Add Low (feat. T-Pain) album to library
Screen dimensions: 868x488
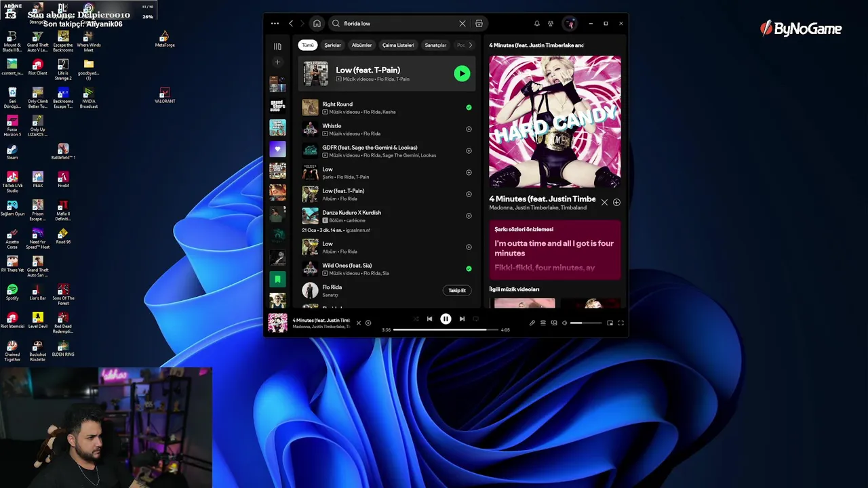469,194
